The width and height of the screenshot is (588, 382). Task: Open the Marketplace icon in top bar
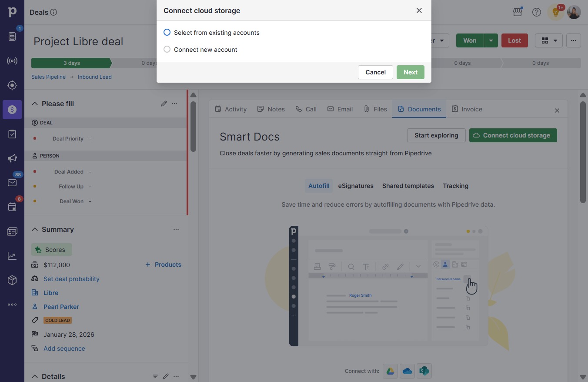(x=518, y=12)
